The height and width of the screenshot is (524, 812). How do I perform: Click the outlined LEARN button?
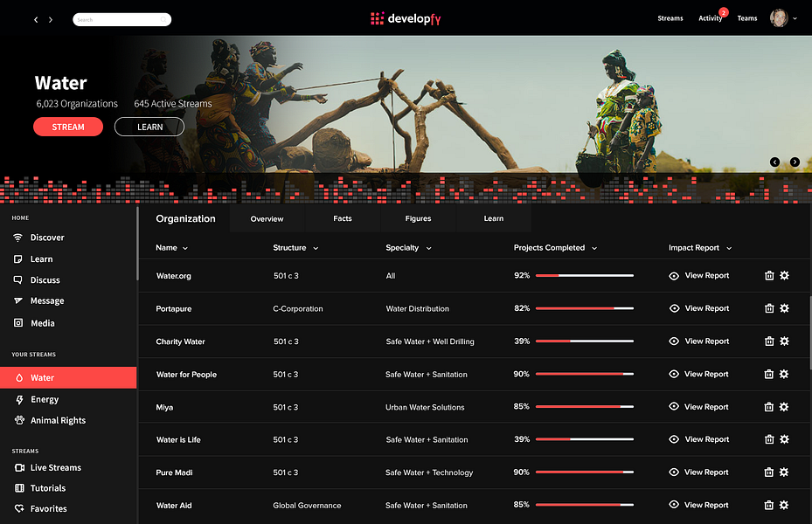coord(149,127)
